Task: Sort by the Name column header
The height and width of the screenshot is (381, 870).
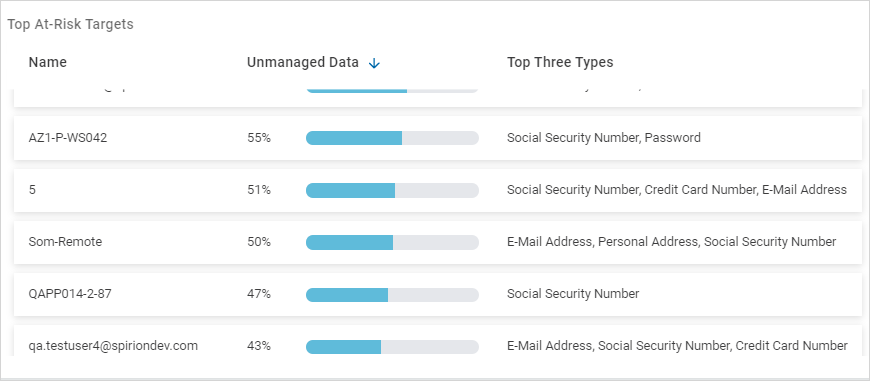Action: click(x=48, y=62)
